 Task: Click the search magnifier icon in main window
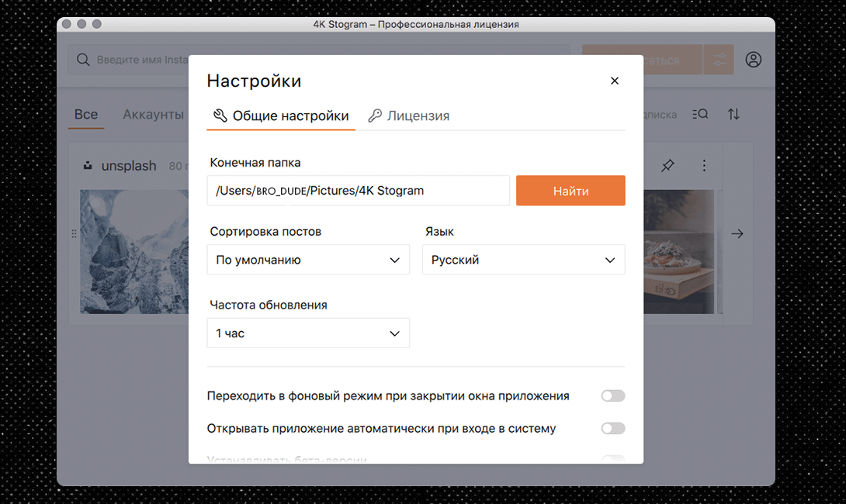[x=83, y=59]
